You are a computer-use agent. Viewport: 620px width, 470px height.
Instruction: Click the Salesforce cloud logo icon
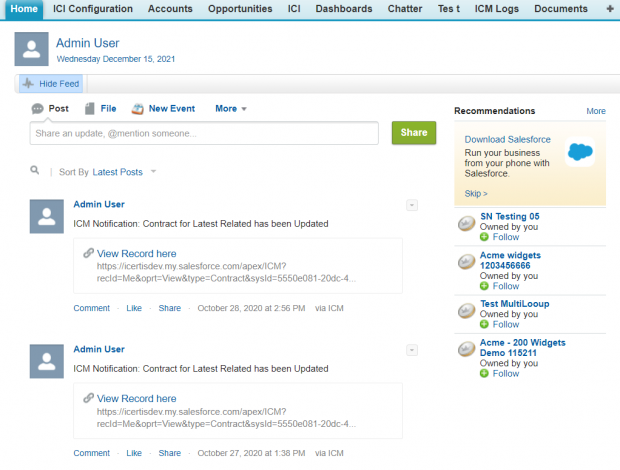click(x=581, y=152)
